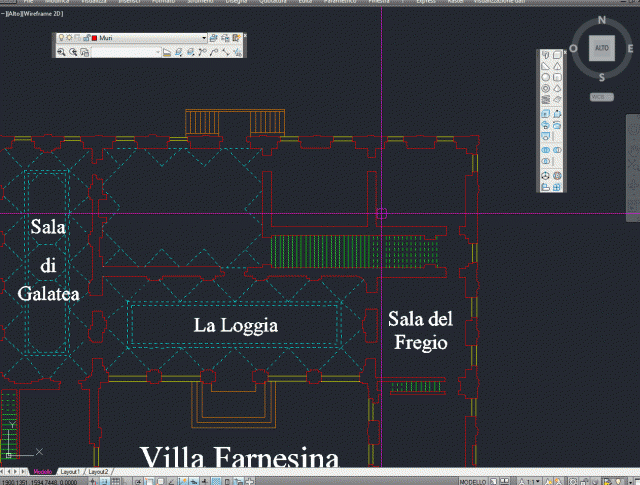Select the 3D Rotate gizmo tool
This screenshot has width=640, height=485.
point(557,176)
